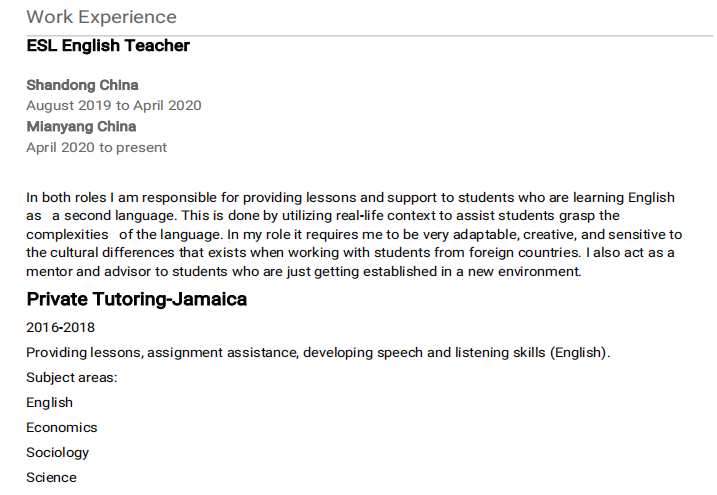Click the 'Providing lessons, assignment assistance' line
Image resolution: width=717 pixels, height=495 pixels.
point(318,352)
